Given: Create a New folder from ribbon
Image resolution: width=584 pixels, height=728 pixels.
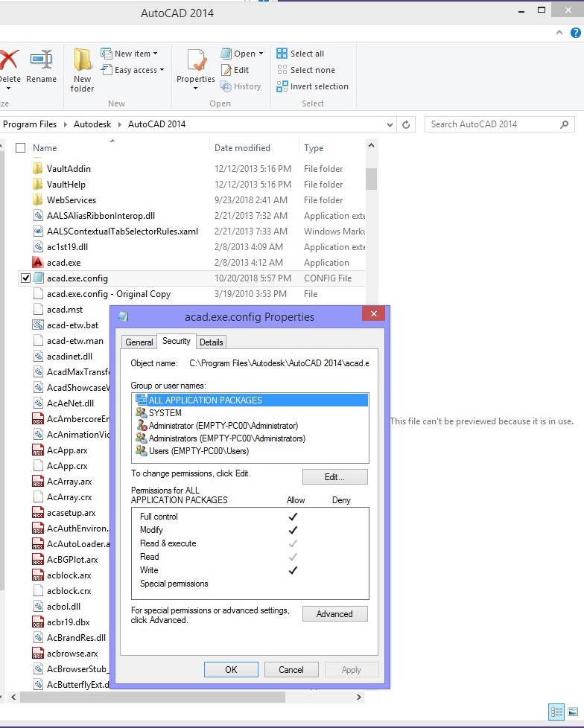Looking at the screenshot, I should [82, 70].
